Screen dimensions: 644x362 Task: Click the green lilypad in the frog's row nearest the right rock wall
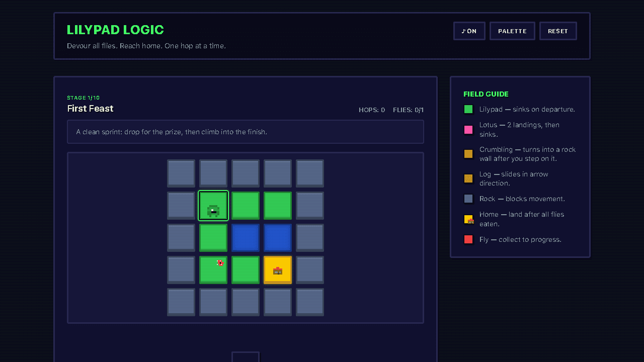(278, 206)
